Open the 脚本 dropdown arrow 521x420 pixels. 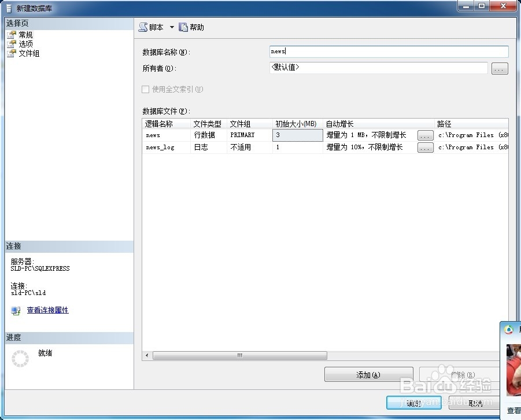pyautogui.click(x=171, y=27)
